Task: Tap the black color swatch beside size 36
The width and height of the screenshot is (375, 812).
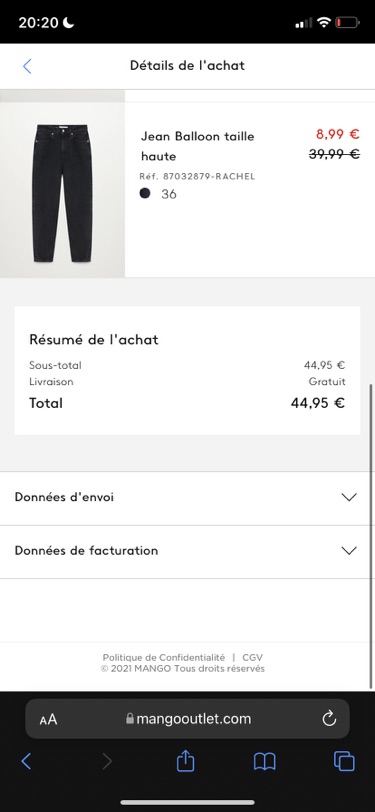Action: coord(145,194)
